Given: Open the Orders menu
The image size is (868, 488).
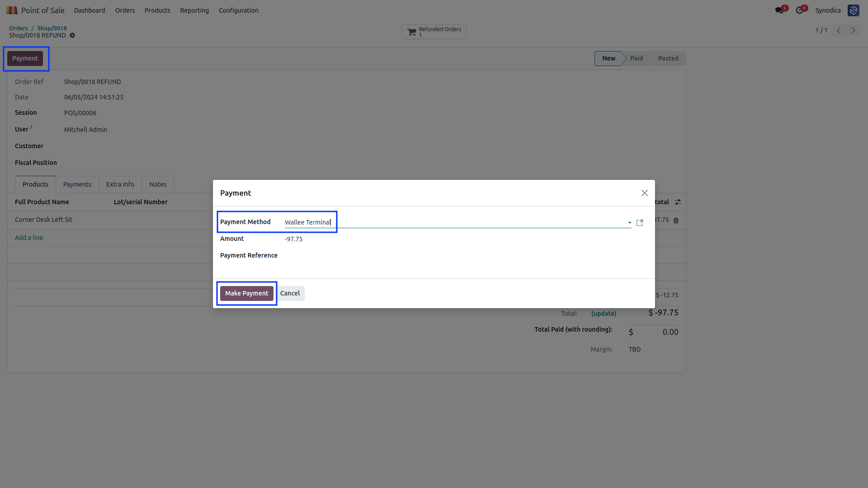Looking at the screenshot, I should (x=125, y=10).
